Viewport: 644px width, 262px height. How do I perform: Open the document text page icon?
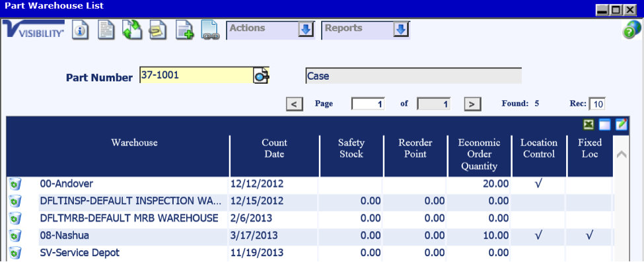[x=106, y=30]
